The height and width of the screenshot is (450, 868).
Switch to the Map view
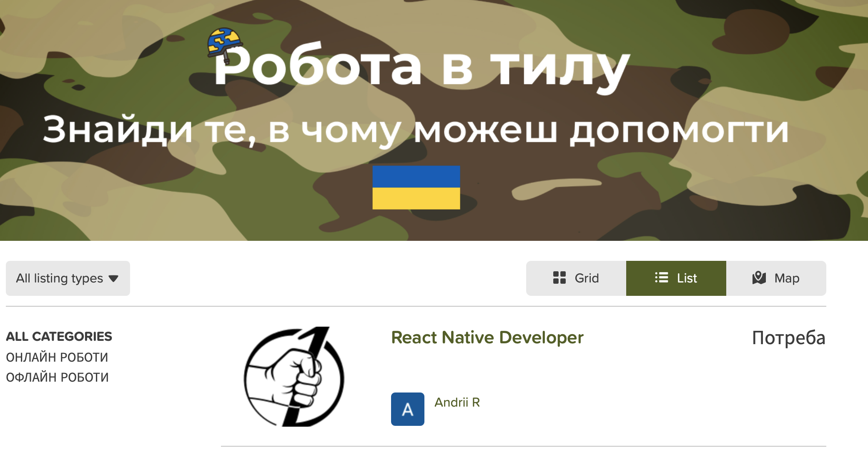click(776, 278)
